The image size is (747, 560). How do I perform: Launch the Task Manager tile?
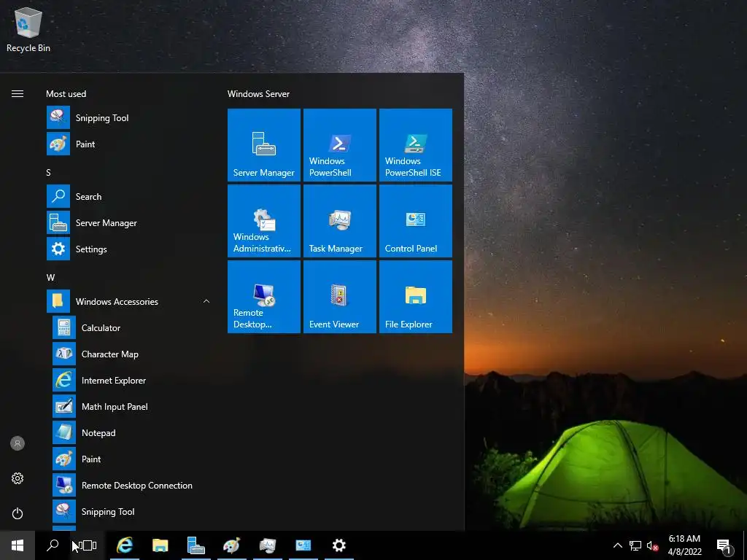click(x=340, y=221)
